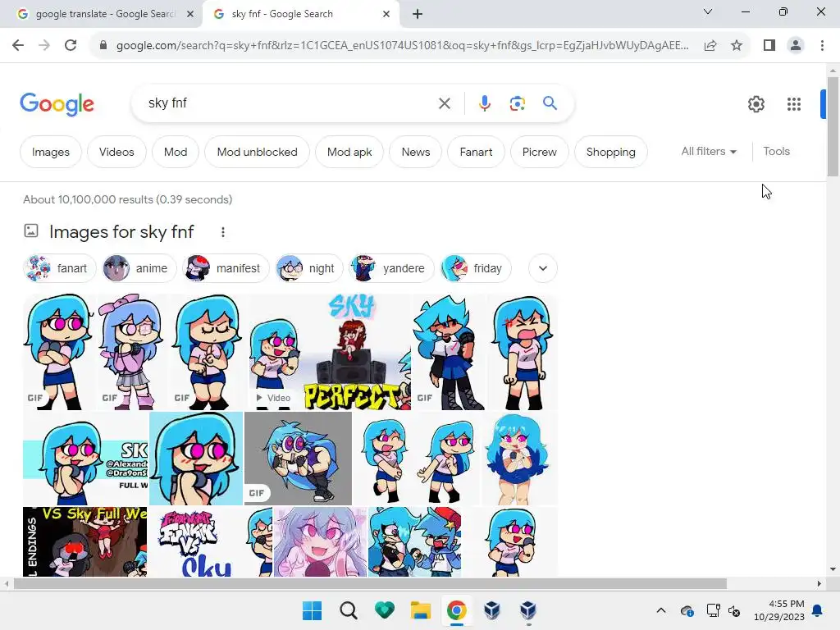Open the tab search dropdown arrow
Screen dimensions: 840x630
coord(708,11)
